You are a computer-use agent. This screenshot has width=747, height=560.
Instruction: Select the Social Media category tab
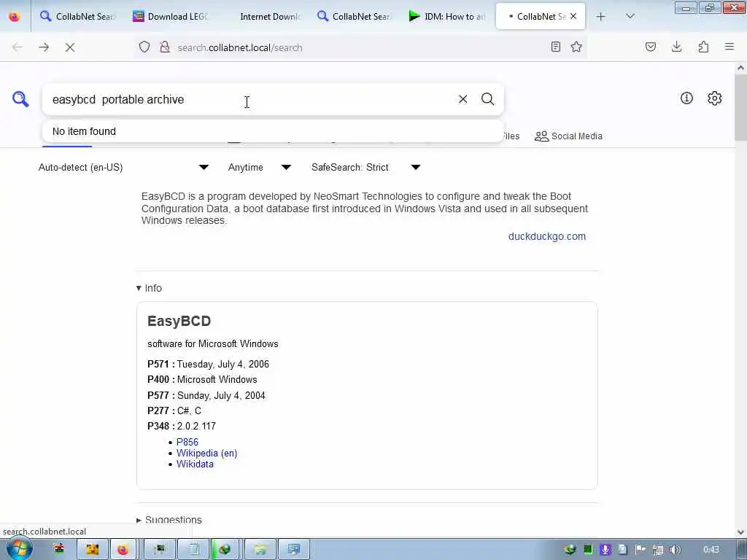(568, 136)
